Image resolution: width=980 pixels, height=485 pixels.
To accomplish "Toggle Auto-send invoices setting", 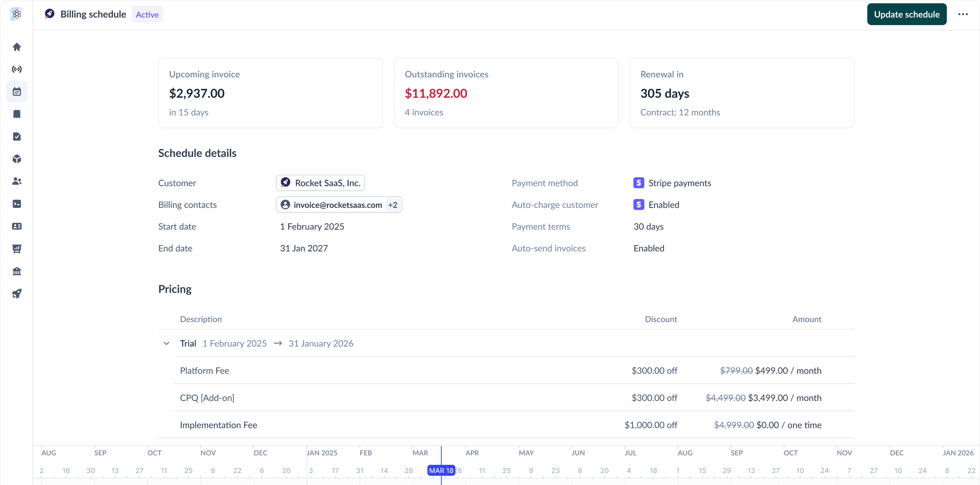I will click(649, 248).
